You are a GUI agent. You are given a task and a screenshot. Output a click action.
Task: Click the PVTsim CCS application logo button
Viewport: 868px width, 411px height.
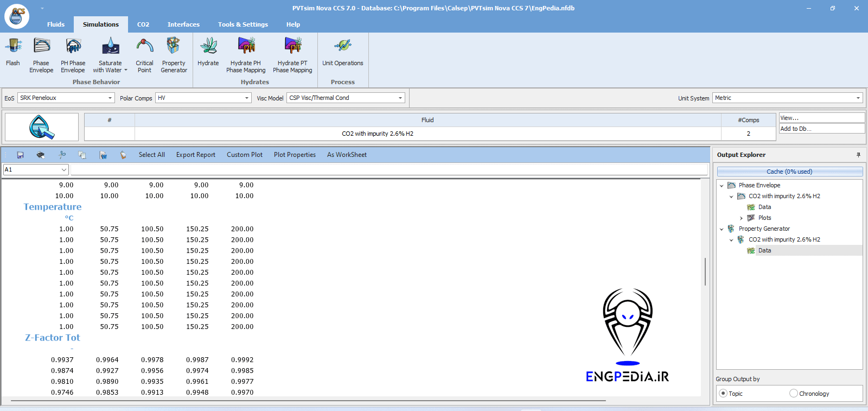click(x=17, y=16)
